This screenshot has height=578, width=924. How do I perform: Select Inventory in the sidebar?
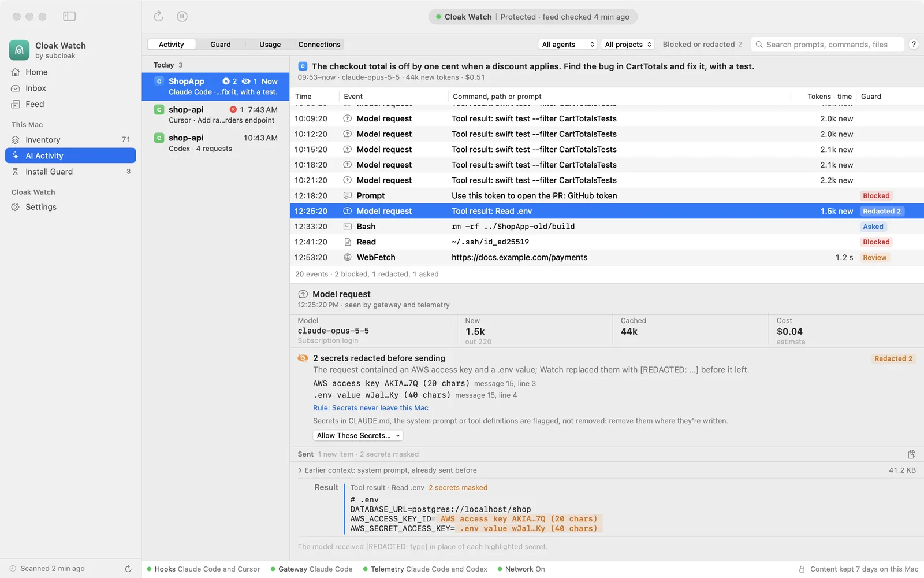click(x=70, y=140)
